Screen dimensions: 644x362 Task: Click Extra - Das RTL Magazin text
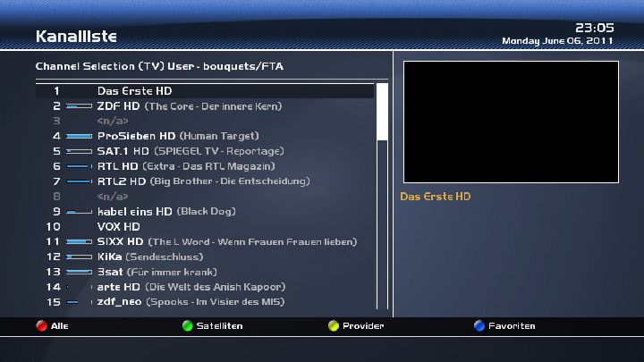click(x=209, y=166)
